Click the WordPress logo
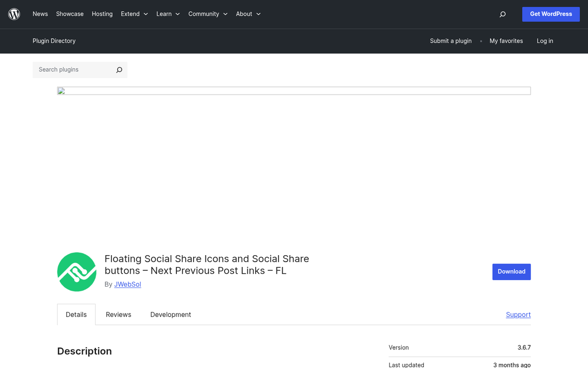Image resolution: width=588 pixels, height=368 pixels. [14, 14]
